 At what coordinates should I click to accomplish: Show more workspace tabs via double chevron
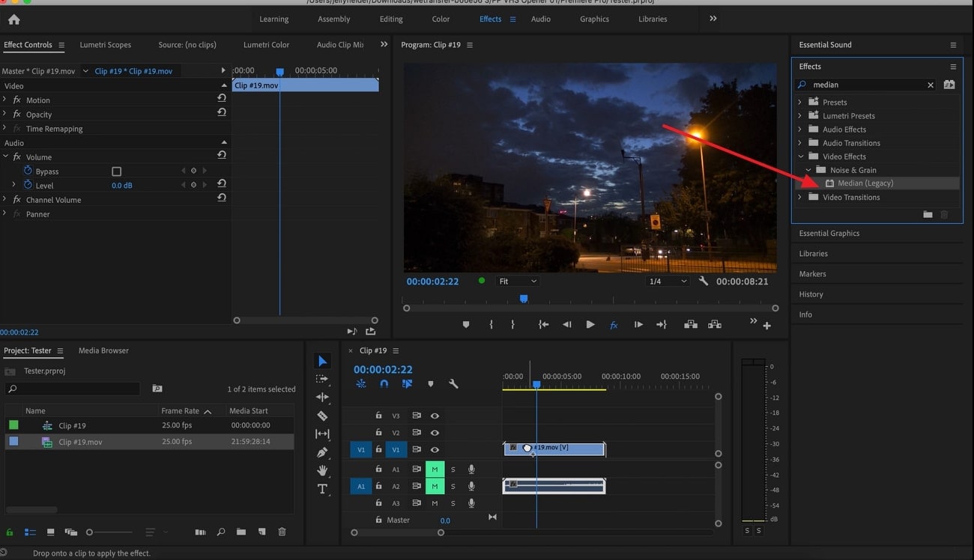point(713,19)
